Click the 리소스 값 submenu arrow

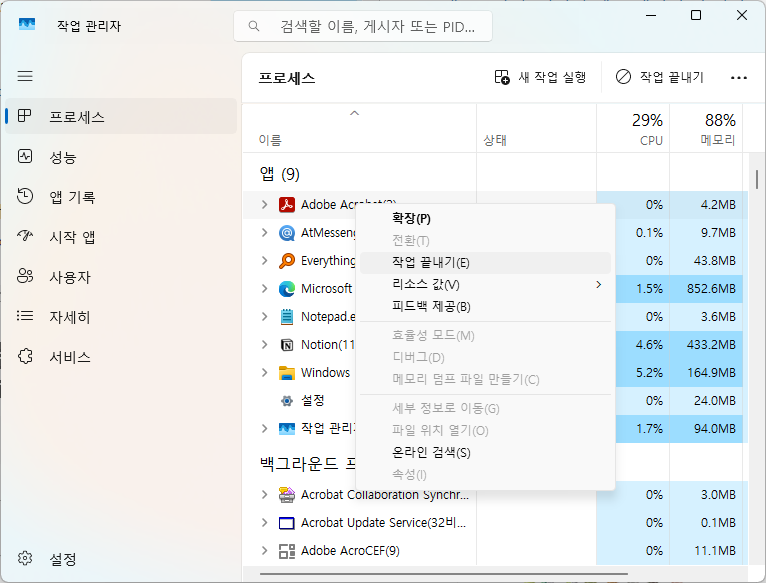[x=598, y=284]
